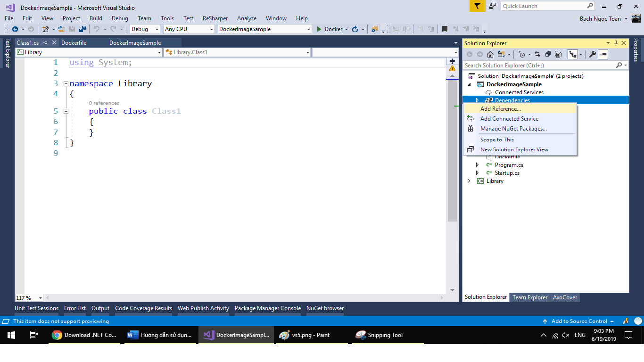Expand the Library project node
644x362 pixels.
click(x=469, y=181)
